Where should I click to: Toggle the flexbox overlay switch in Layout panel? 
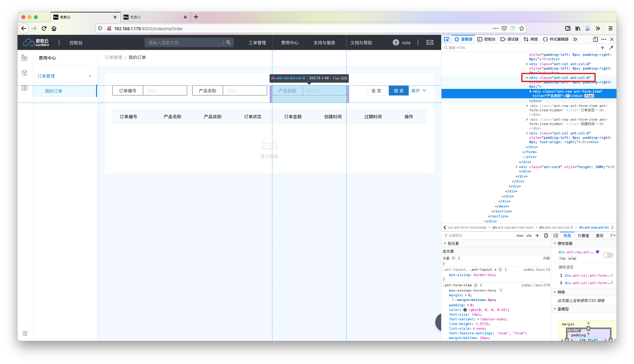608,255
